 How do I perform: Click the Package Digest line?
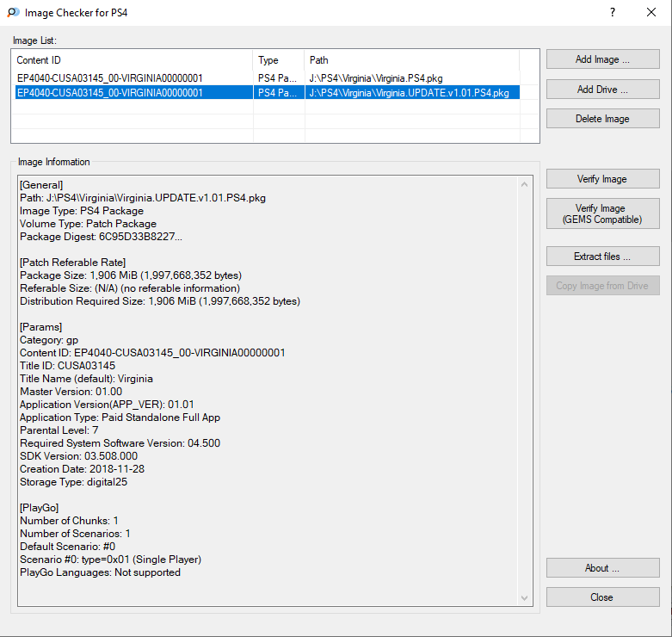[101, 237]
